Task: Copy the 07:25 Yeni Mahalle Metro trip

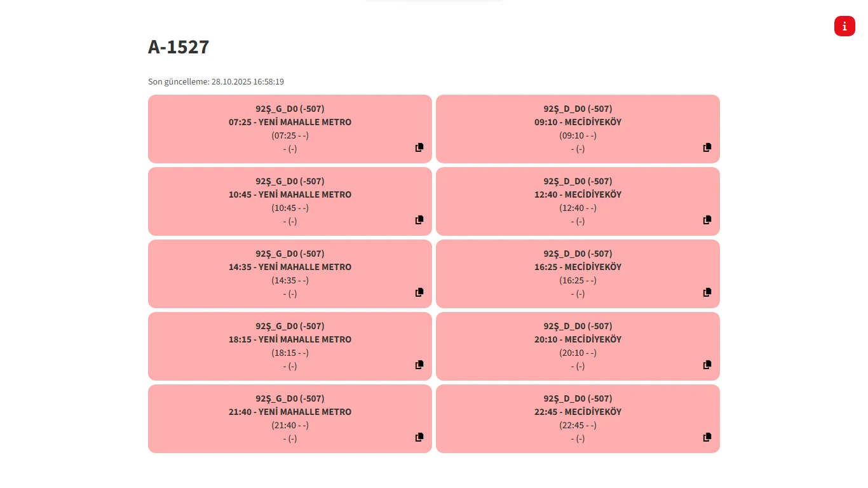Action: pos(419,147)
